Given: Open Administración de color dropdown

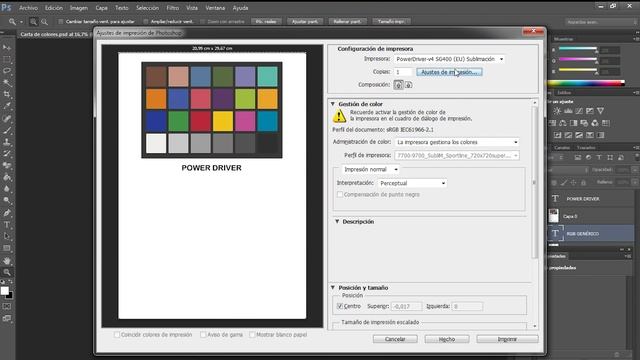Looking at the screenshot, I should 457,142.
